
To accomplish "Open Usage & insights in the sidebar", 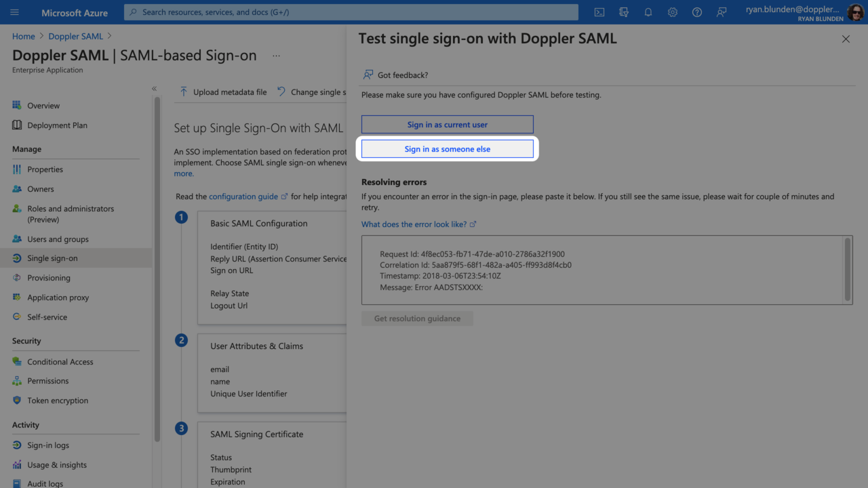I will 57,465.
